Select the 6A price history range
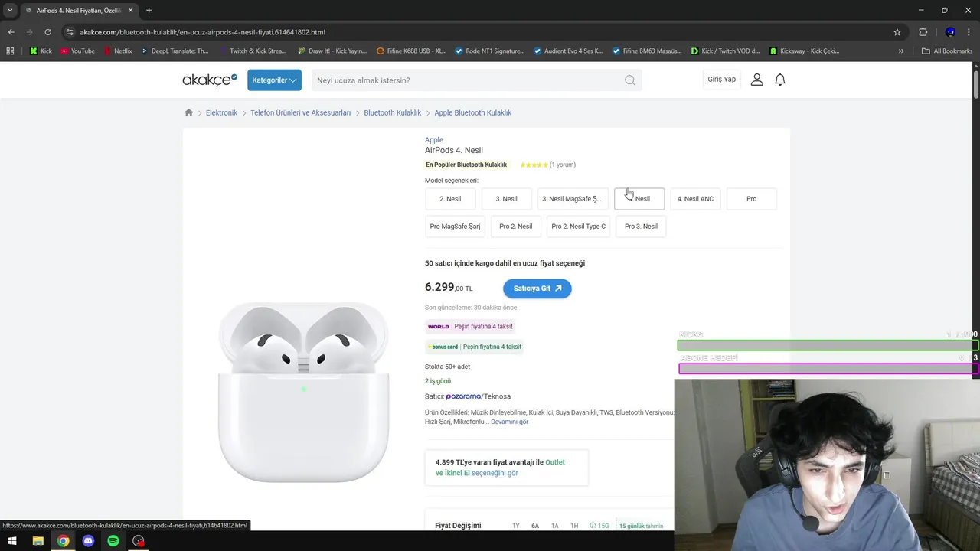The width and height of the screenshot is (980, 551). coord(535,526)
